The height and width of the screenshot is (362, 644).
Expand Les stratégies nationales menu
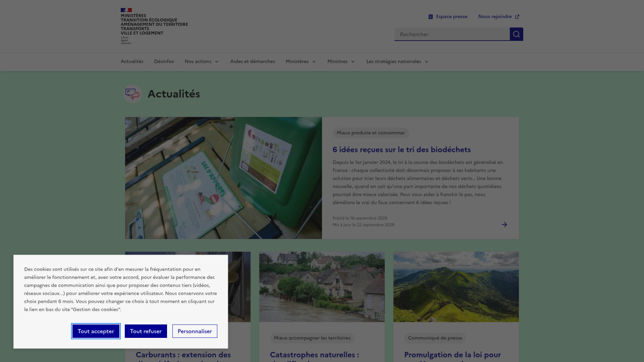[x=397, y=62]
